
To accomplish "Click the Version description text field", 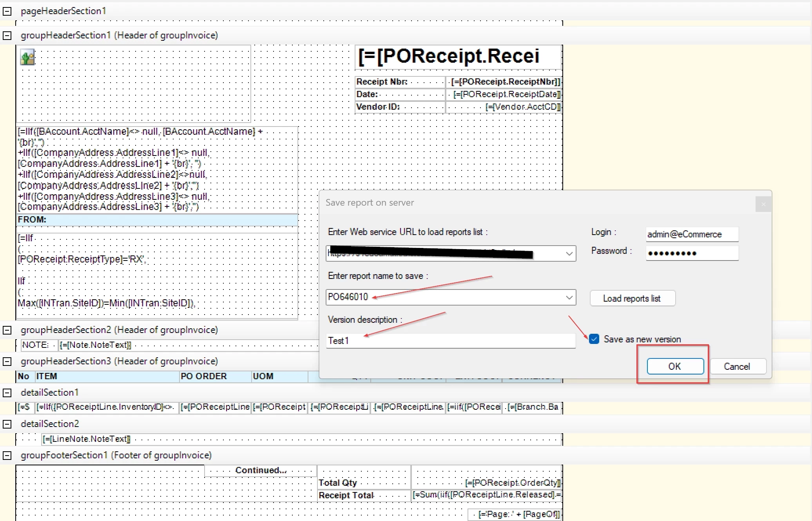I will [451, 341].
